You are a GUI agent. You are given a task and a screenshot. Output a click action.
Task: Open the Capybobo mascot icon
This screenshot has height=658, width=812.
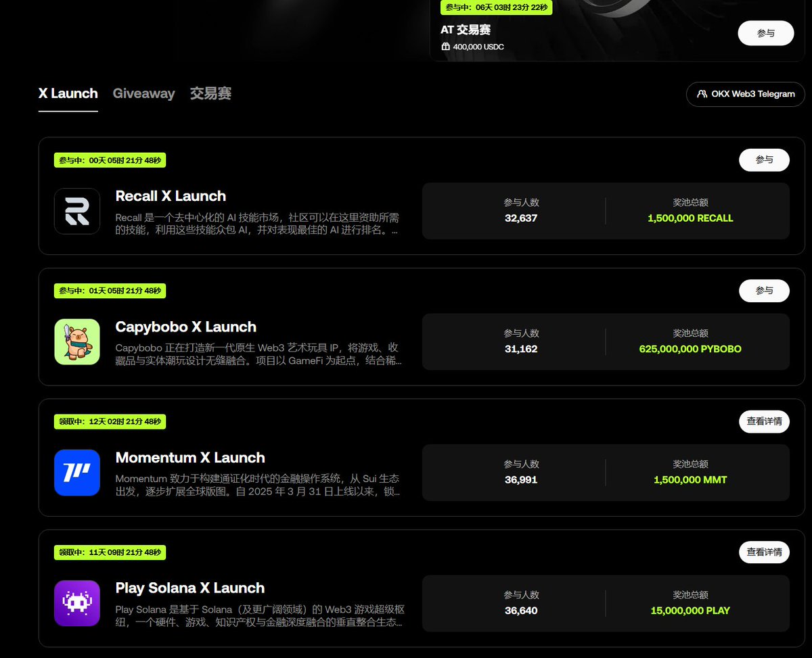[77, 342]
